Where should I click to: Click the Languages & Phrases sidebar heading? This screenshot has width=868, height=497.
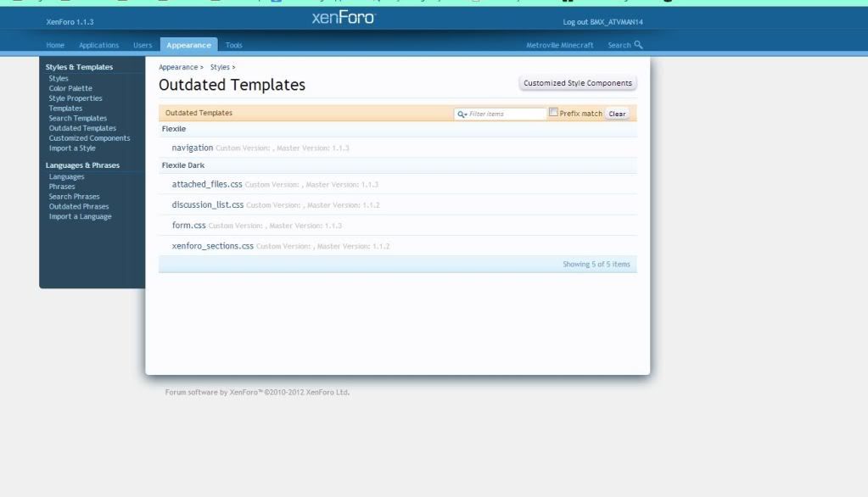click(x=82, y=165)
